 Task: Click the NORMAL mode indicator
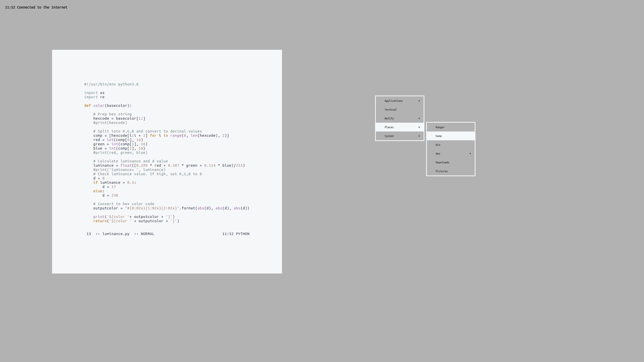tap(147, 234)
